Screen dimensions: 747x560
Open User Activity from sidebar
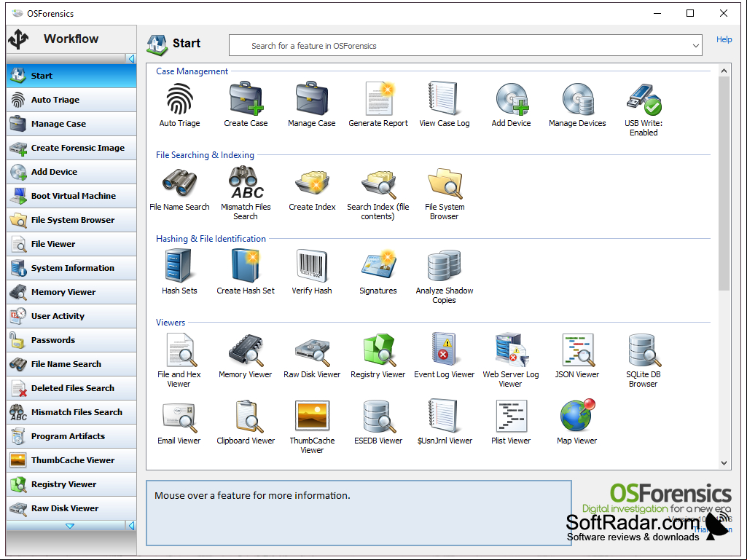[x=71, y=316]
